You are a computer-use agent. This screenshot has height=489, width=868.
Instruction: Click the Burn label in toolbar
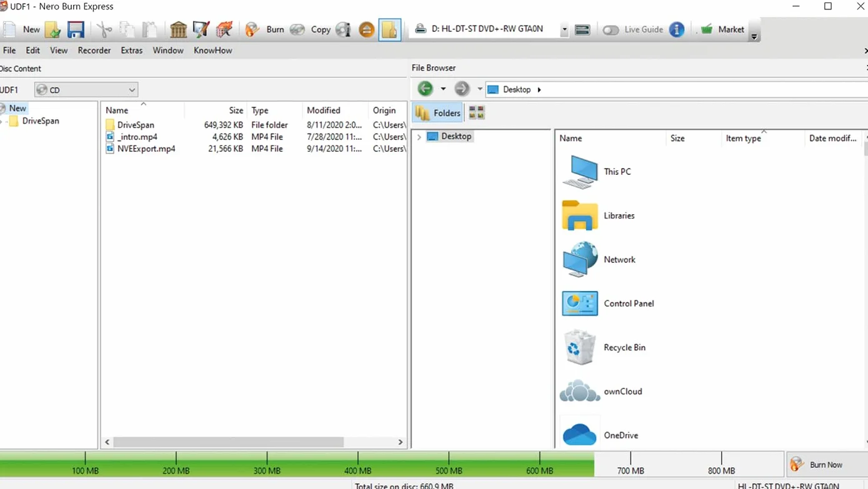point(275,29)
